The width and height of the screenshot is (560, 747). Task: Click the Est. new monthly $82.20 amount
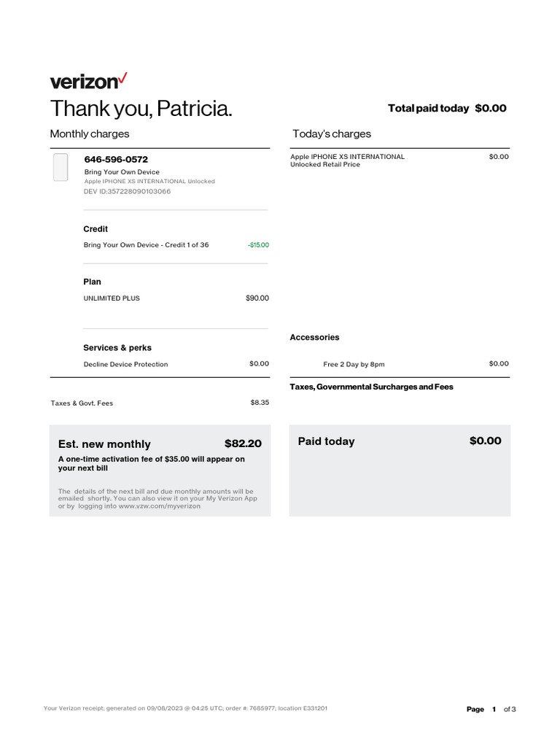coord(243,444)
